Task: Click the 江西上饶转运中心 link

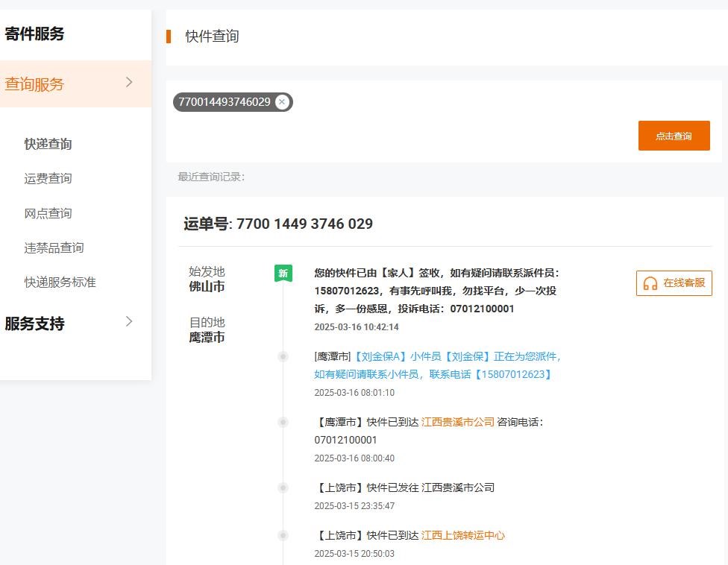Action: pos(462,535)
